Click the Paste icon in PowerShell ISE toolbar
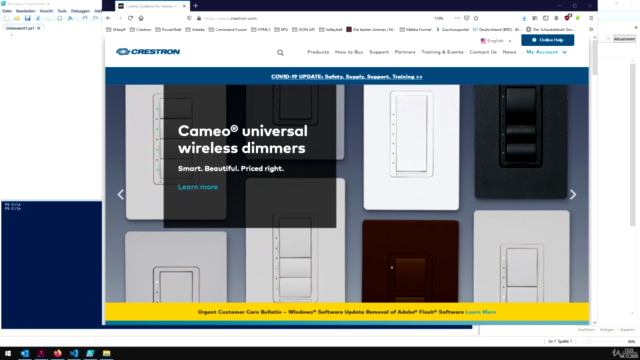 [x=60, y=18]
